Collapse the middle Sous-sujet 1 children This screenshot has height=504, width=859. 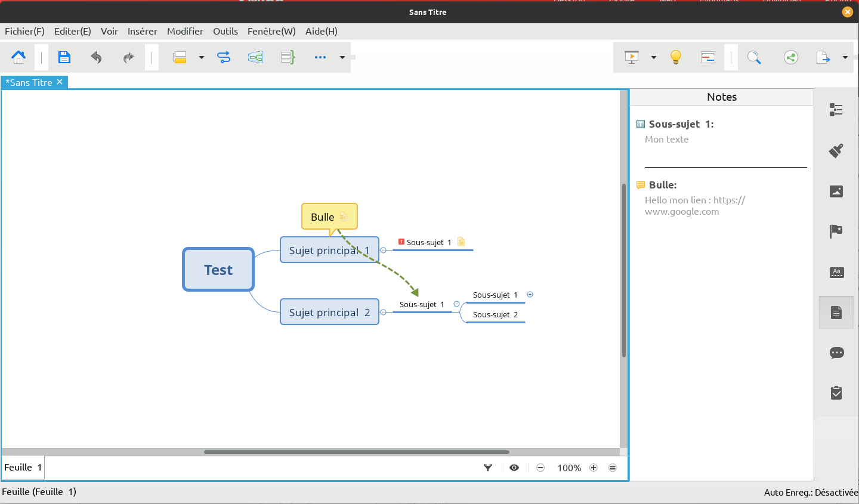(457, 304)
